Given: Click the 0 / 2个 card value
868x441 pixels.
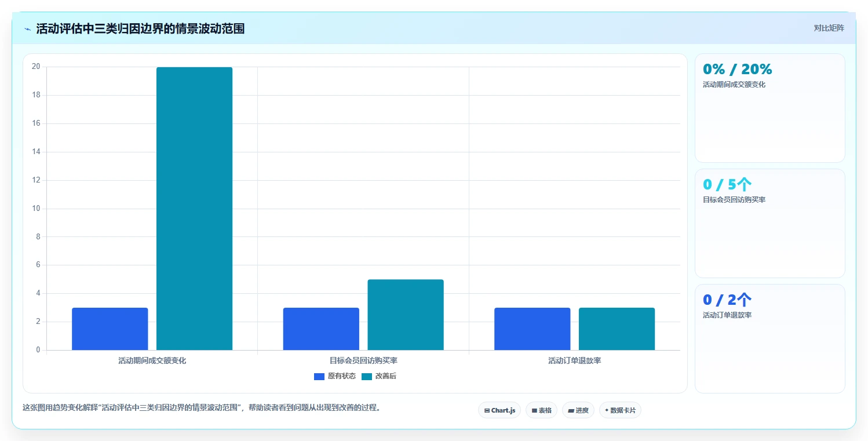Looking at the screenshot, I should (727, 300).
